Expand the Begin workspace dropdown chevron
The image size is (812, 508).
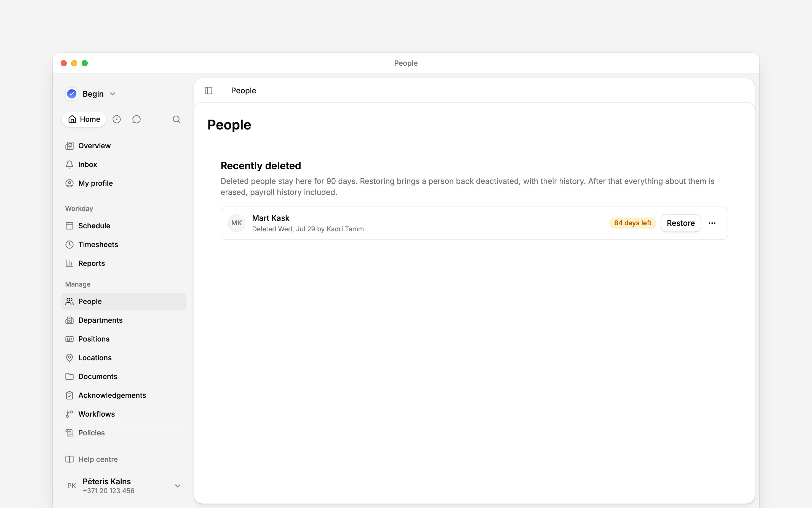click(113, 94)
